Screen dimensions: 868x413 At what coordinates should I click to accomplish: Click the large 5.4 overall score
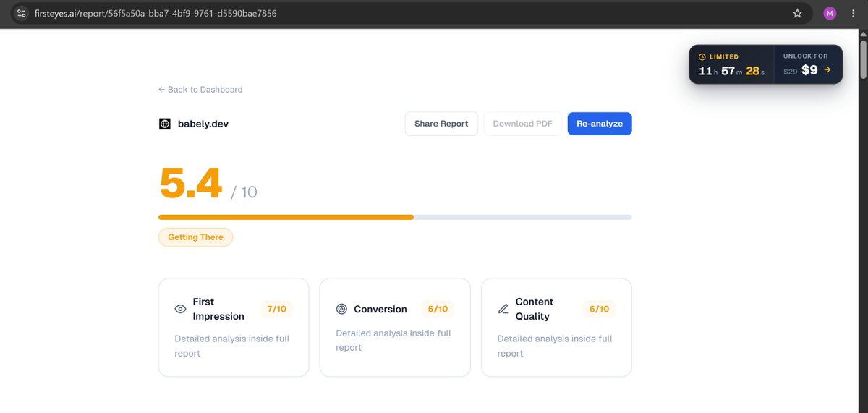(x=191, y=183)
